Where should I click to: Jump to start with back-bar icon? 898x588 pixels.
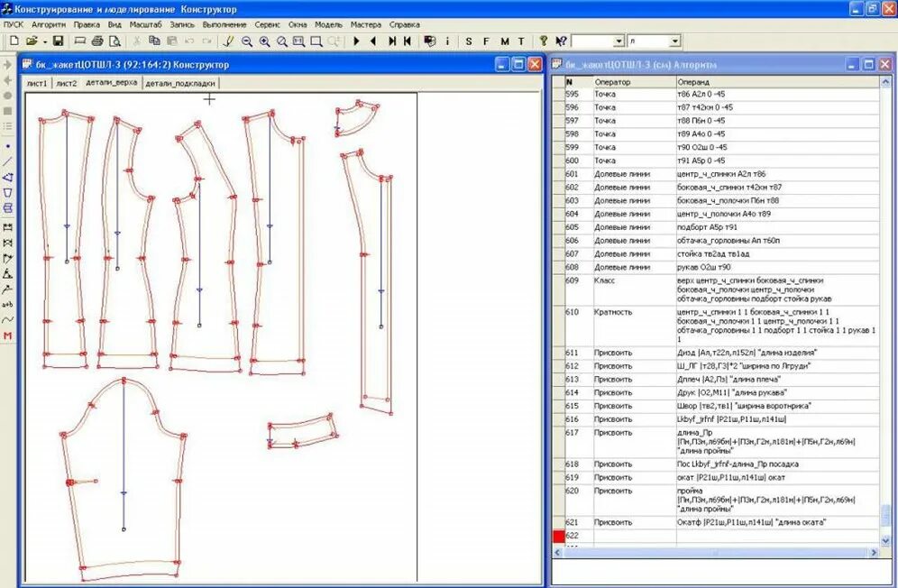tap(408, 41)
